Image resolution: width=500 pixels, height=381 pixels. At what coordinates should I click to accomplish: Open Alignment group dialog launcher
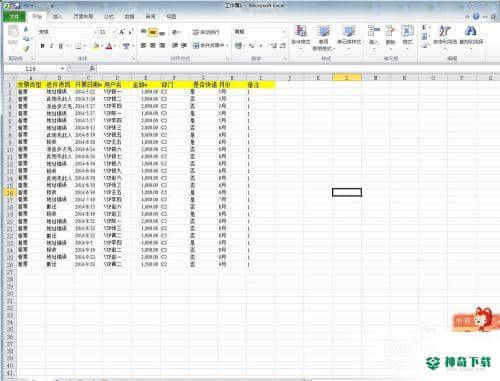click(228, 59)
